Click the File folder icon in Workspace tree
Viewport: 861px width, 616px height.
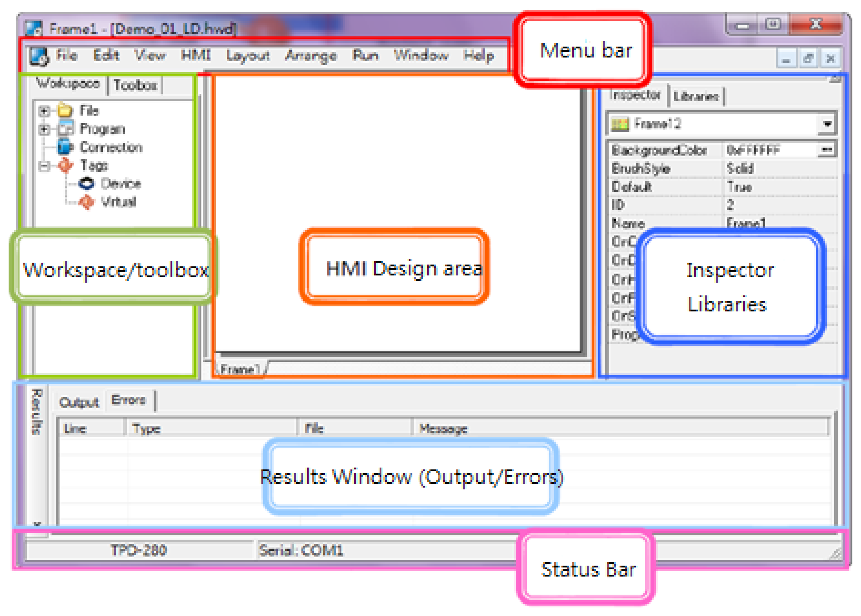(65, 110)
